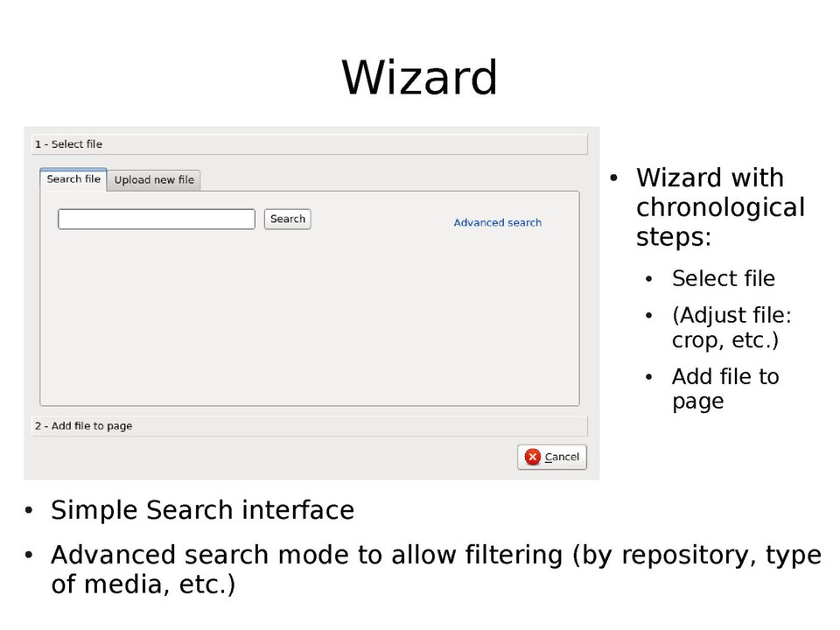
Task: Click the 'Simple Search interface' bullet text
Action: click(x=202, y=510)
